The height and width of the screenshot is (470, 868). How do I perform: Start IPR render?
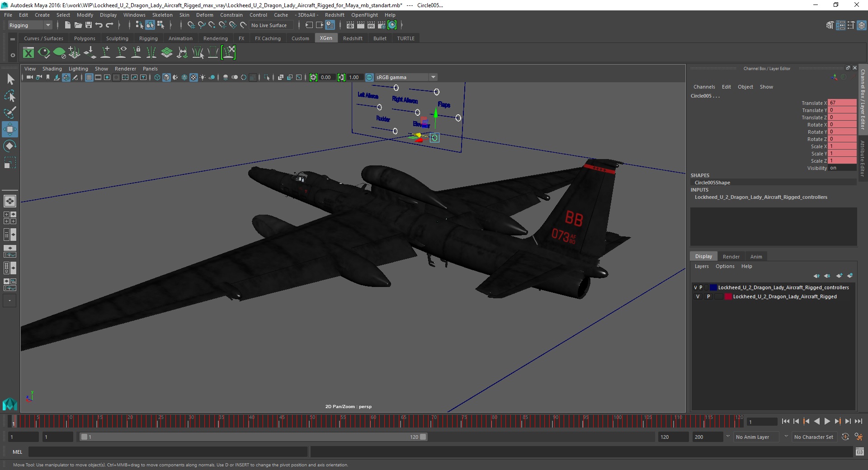[x=371, y=25]
